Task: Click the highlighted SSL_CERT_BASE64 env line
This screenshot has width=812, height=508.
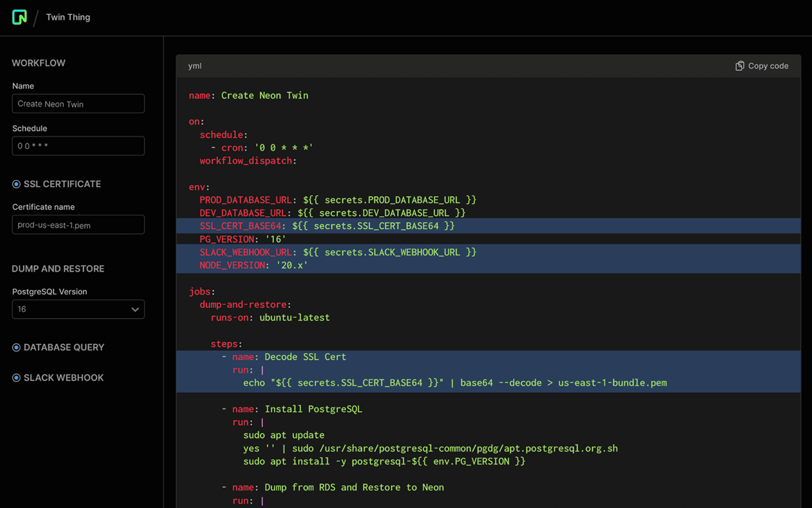Action: (327, 226)
